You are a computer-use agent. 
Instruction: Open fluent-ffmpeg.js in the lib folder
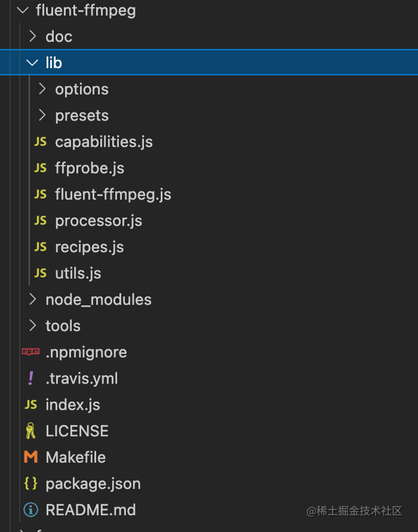pos(113,194)
